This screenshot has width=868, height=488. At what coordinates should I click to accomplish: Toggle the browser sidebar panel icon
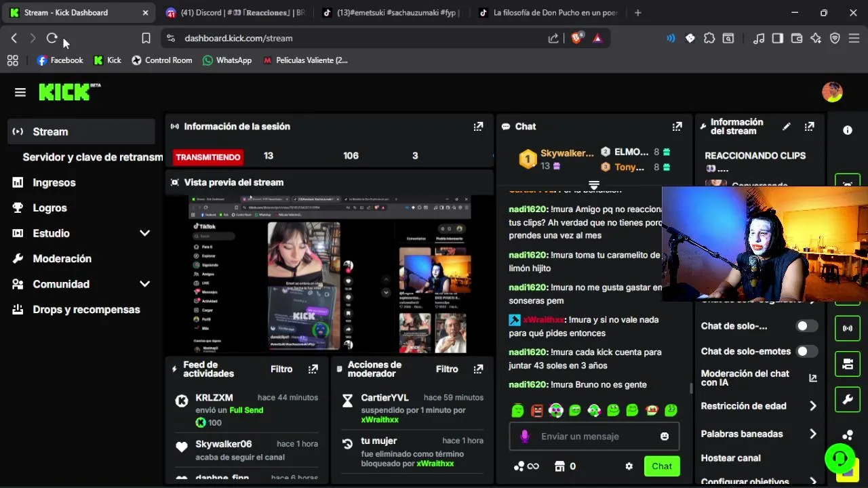tap(778, 39)
